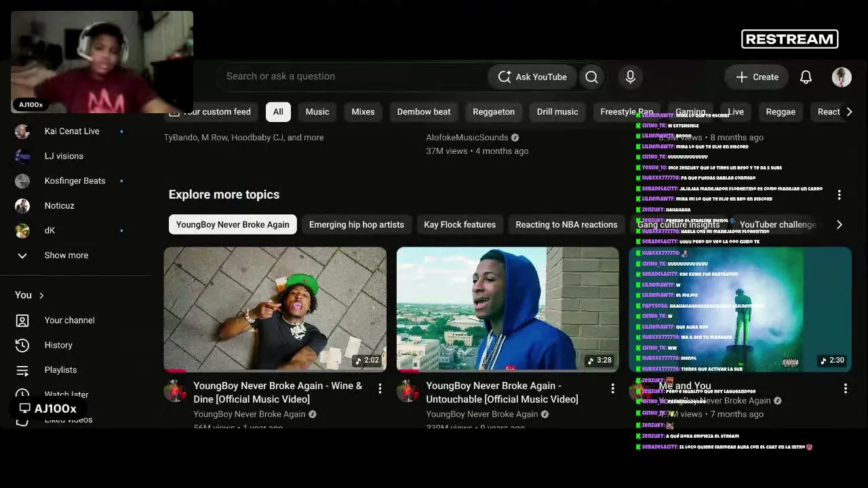This screenshot has width=868, height=488.
Task: Click TyBando, M Row, Hoodbaby CJ text
Action: [x=243, y=138]
